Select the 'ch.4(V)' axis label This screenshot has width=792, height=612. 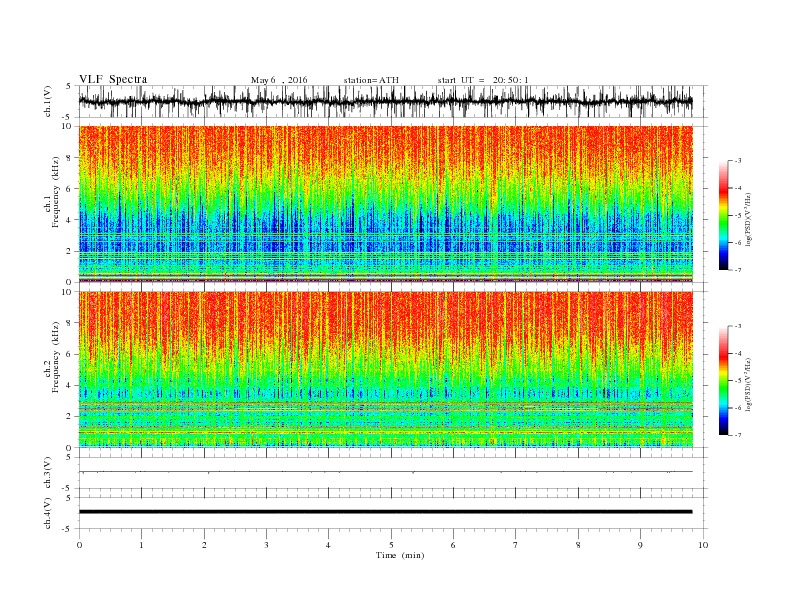tap(48, 513)
